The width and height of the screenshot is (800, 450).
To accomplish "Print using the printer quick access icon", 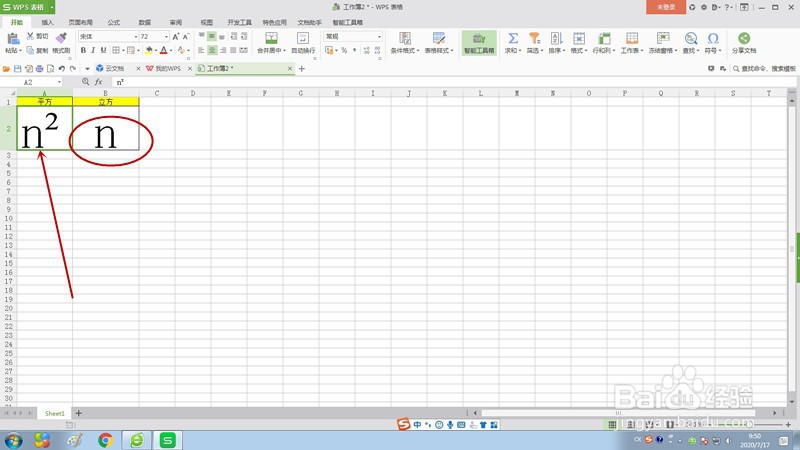I will click(x=39, y=68).
